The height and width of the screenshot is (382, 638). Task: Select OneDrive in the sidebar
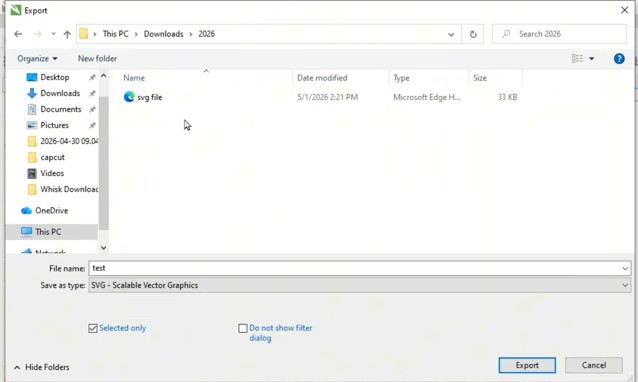tap(51, 210)
